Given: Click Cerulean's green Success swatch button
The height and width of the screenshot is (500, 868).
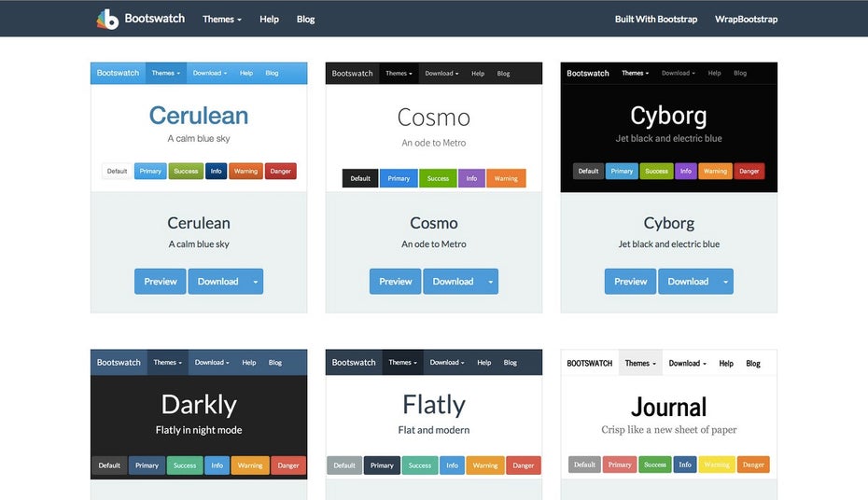Looking at the screenshot, I should (186, 171).
